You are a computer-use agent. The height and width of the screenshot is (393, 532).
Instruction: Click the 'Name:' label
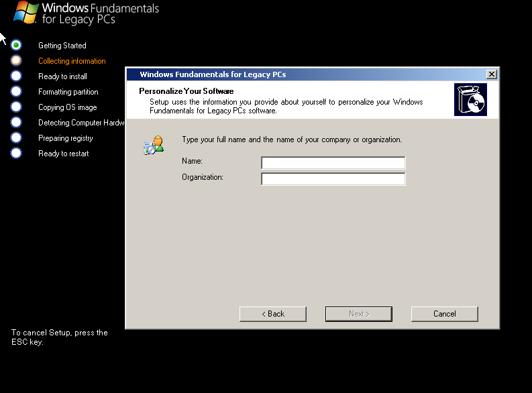(192, 161)
